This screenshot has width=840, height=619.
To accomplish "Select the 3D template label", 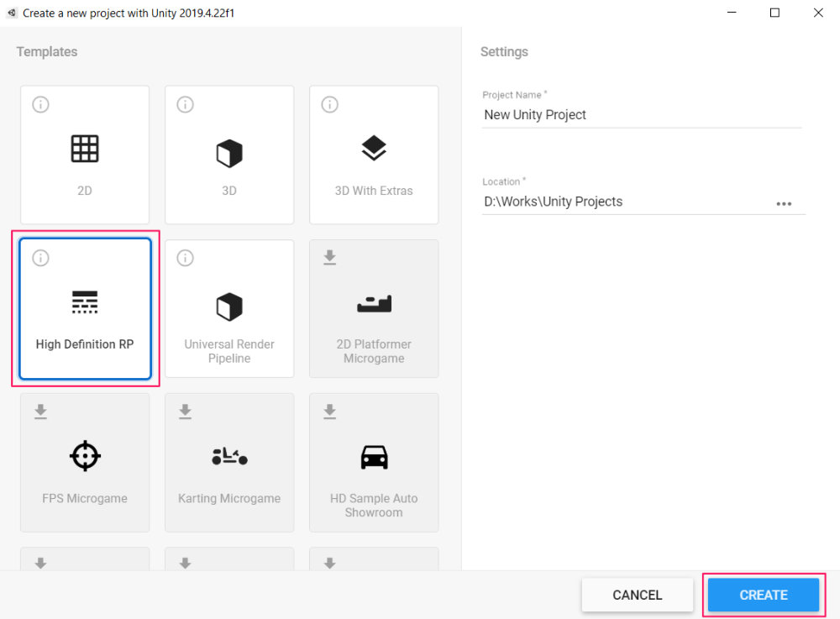I will tap(229, 191).
